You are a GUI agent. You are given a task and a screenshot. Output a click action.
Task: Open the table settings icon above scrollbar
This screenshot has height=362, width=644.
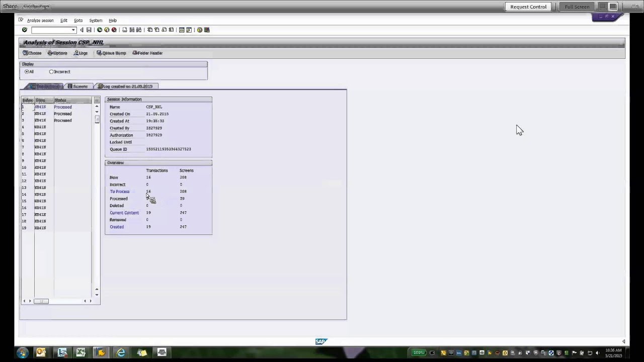coord(97,100)
